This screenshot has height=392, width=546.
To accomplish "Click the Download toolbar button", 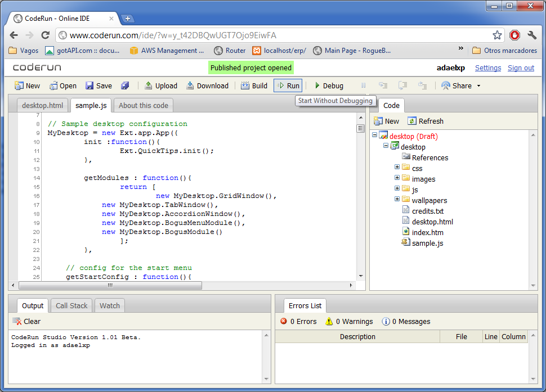I will (208, 85).
